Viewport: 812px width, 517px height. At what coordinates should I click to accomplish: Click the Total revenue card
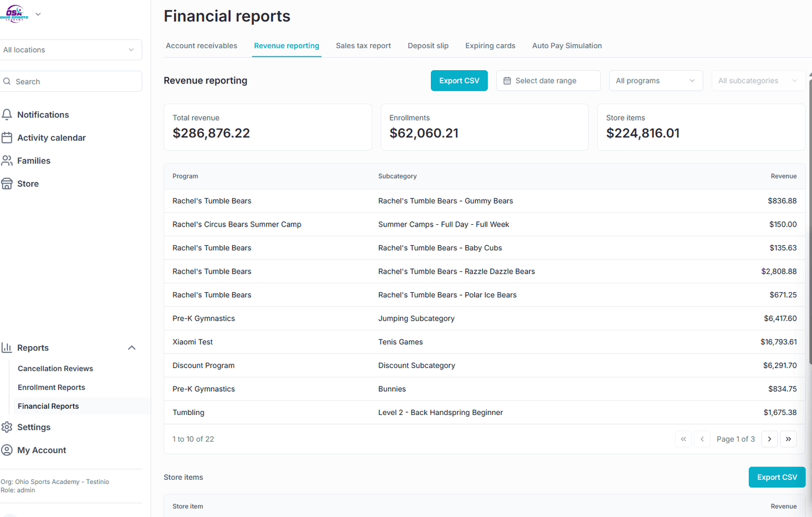(268, 127)
